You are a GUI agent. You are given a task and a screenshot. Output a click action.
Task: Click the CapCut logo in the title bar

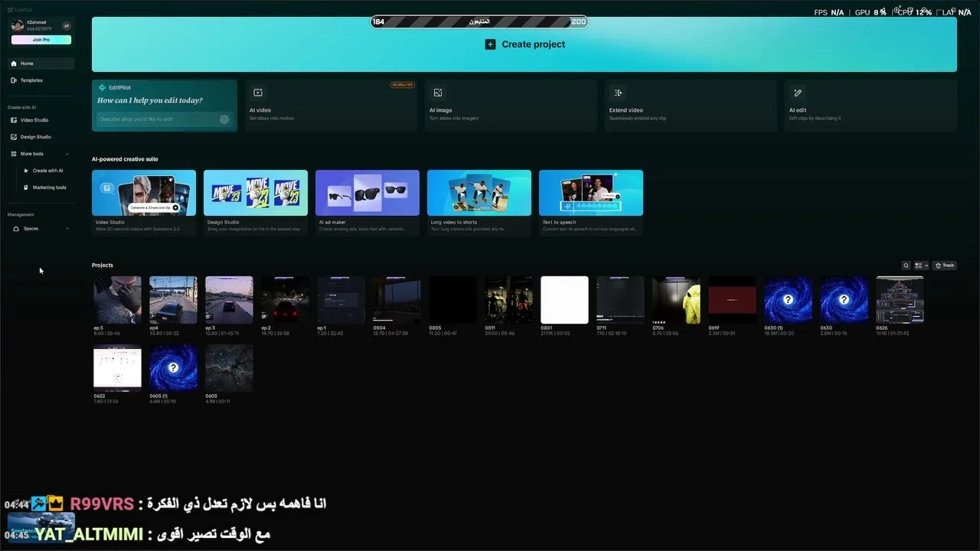click(21, 10)
